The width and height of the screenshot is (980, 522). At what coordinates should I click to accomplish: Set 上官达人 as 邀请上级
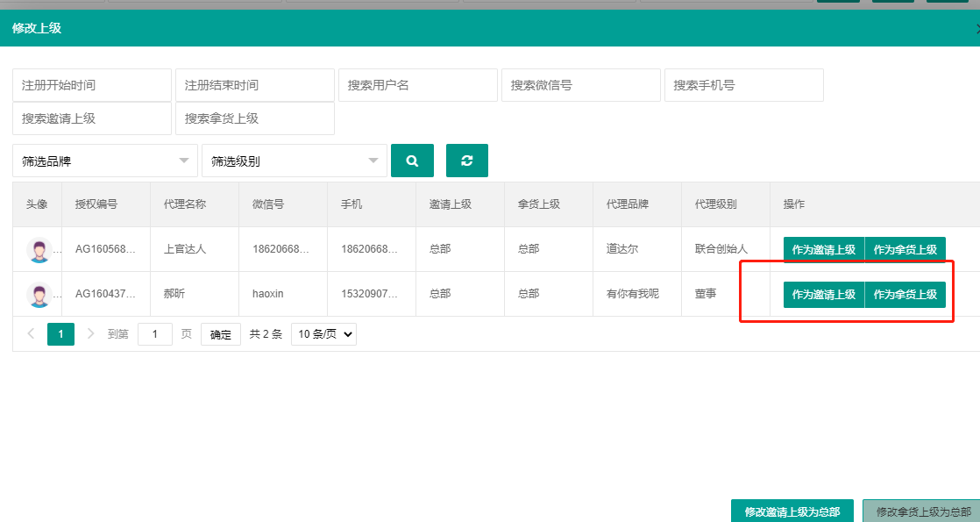pos(823,250)
